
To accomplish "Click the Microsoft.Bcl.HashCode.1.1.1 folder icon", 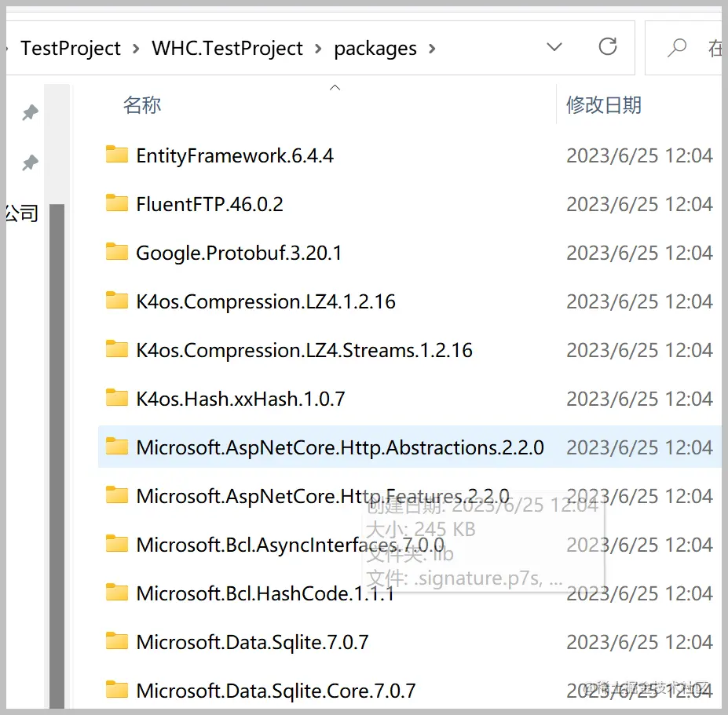I will [116, 593].
